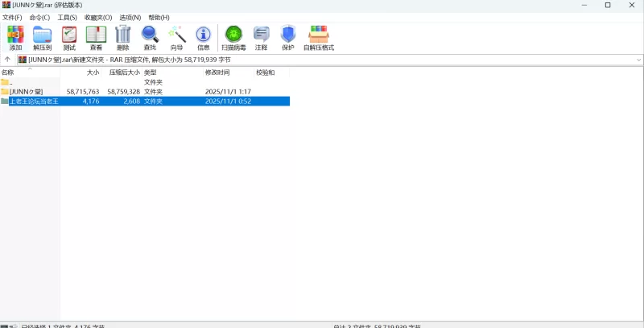Click the archive icon in address bar
This screenshot has width=644, height=328.
[23, 60]
